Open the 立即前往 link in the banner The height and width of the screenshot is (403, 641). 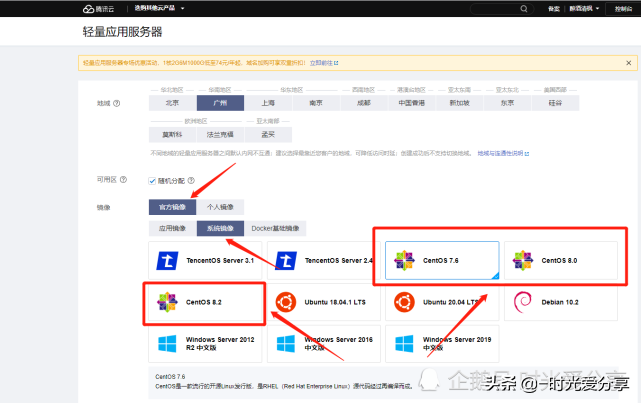pyautogui.click(x=324, y=63)
